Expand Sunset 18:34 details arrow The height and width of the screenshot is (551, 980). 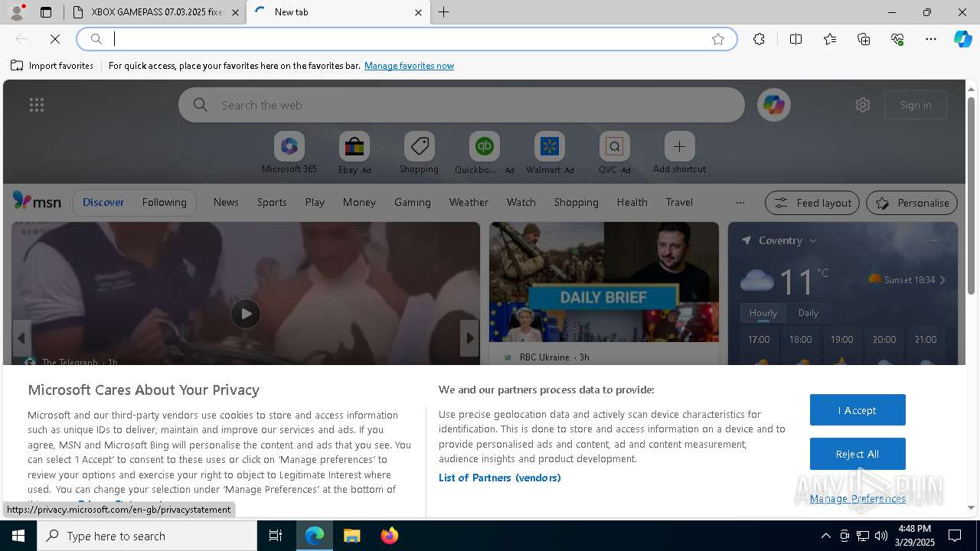[x=942, y=280]
